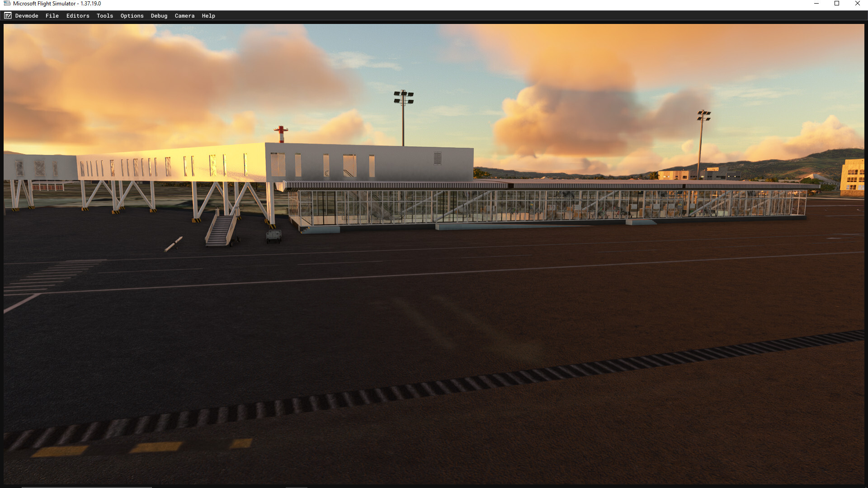The height and width of the screenshot is (488, 868).
Task: Open the Camera menu
Action: pyautogui.click(x=184, y=15)
